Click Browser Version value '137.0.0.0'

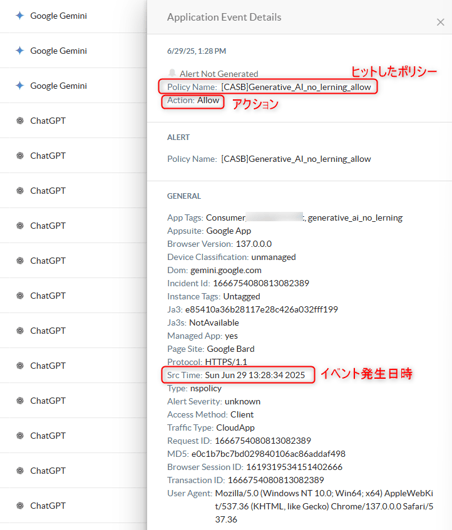(254, 244)
